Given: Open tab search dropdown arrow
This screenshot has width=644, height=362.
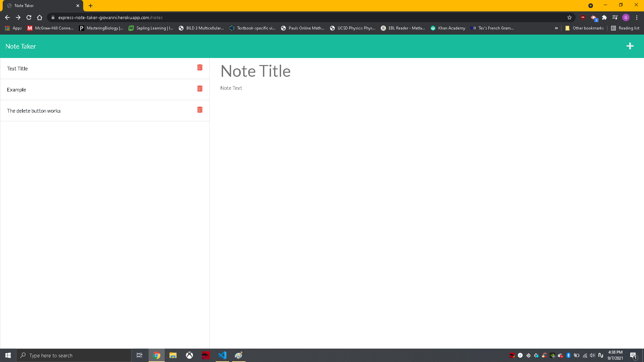Looking at the screenshot, I should tap(591, 6).
